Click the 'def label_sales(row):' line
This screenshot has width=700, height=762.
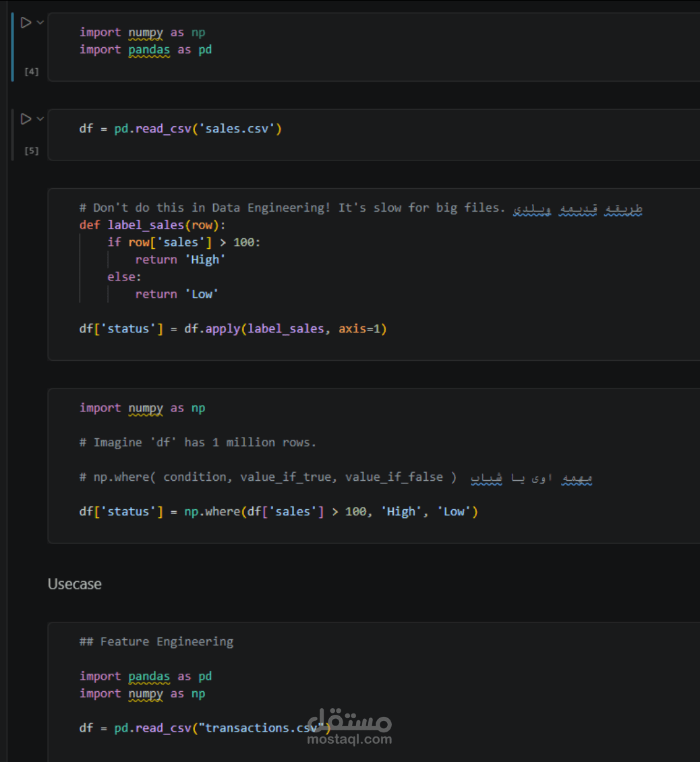[155, 225]
